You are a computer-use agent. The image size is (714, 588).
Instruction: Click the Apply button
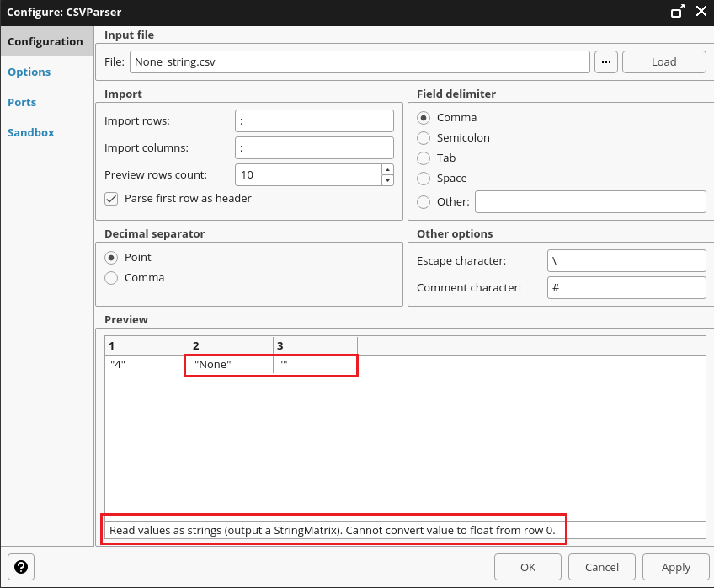point(676,567)
